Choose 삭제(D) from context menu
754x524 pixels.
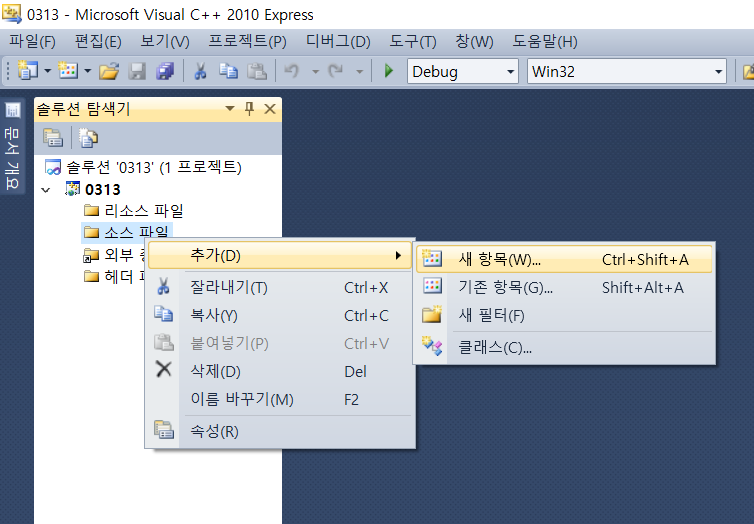click(x=279, y=371)
